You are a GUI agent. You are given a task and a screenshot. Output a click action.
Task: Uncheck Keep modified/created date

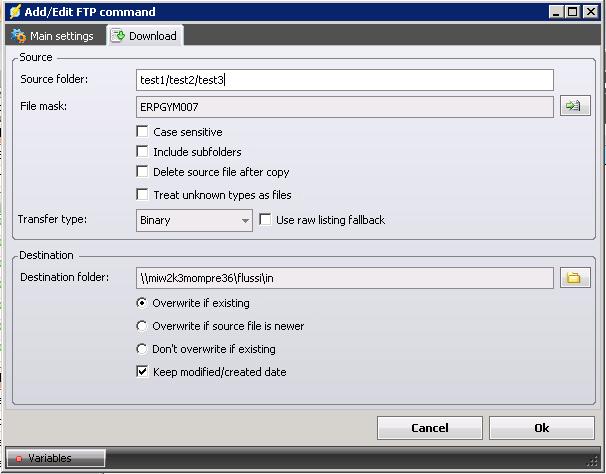(x=143, y=372)
